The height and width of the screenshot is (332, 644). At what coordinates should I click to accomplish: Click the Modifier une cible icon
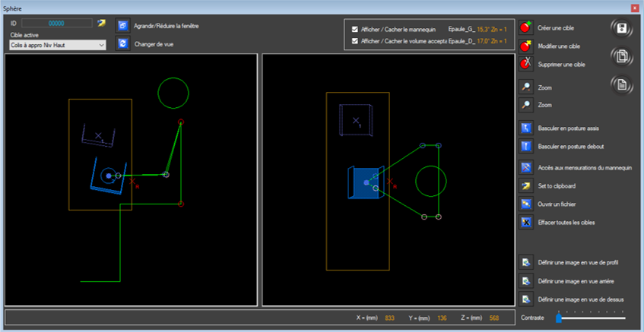click(526, 46)
